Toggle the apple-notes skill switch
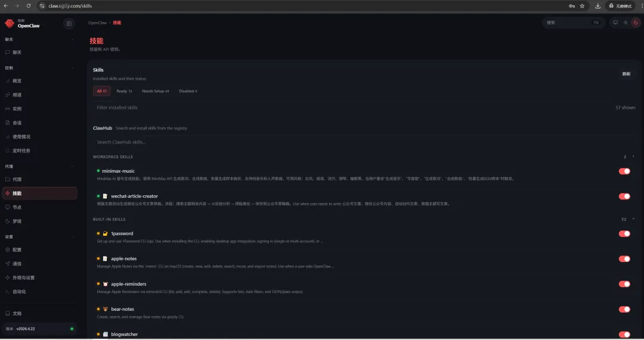644x340 pixels. pyautogui.click(x=624, y=259)
